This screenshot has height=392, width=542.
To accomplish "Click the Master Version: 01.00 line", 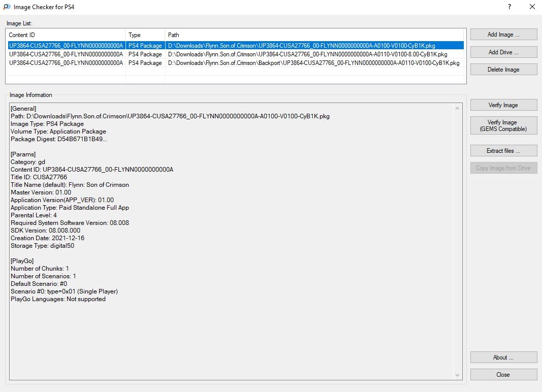I will click(41, 192).
